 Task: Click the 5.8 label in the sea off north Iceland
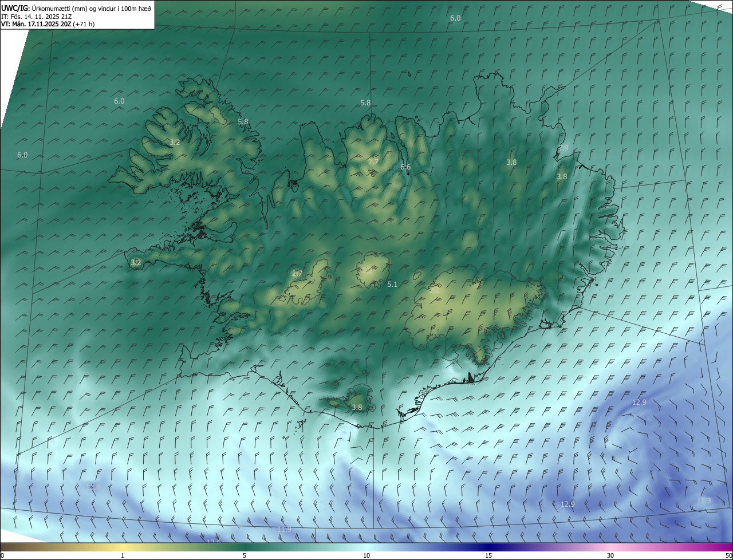[365, 102]
